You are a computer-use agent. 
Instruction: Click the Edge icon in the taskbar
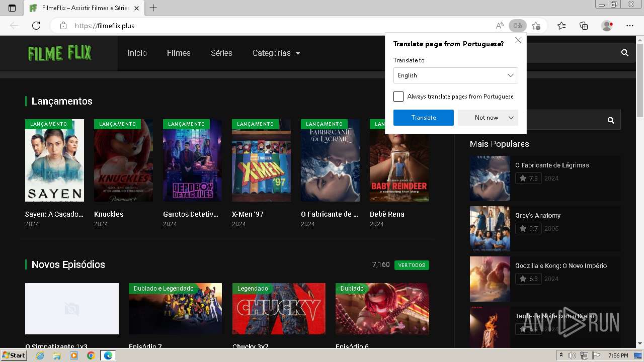coord(108,355)
